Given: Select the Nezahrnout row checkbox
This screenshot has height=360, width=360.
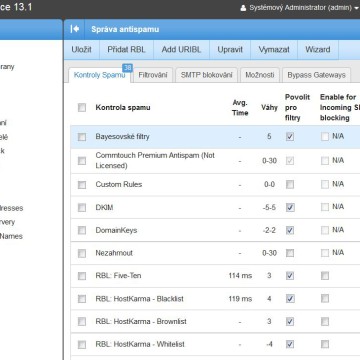Looking at the screenshot, I should [82, 253].
